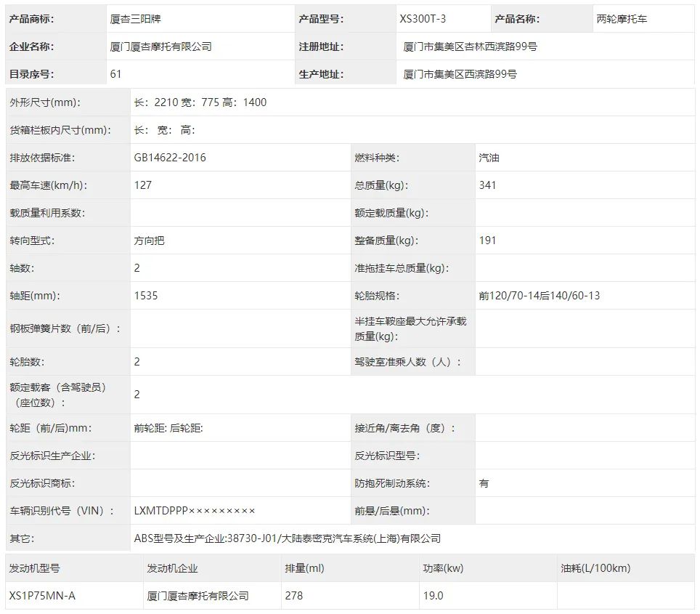Select the VIN value LXMTDPPP××××××××
Viewport: 700px width, 614px height.
click(194, 511)
